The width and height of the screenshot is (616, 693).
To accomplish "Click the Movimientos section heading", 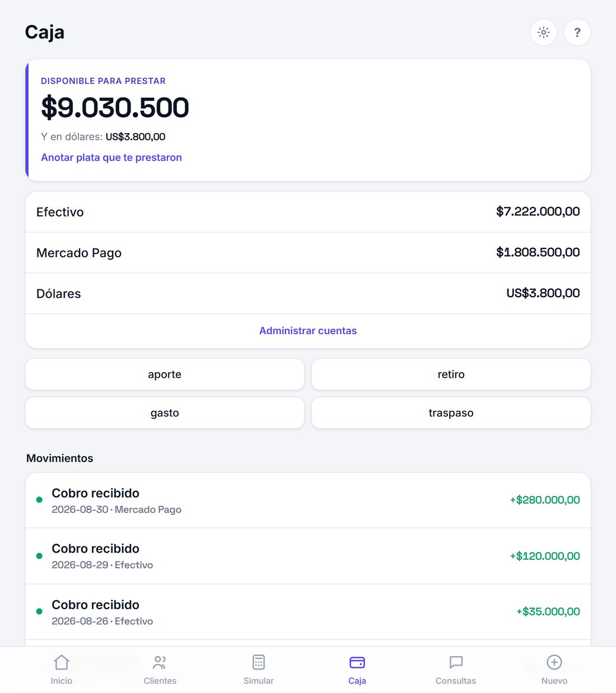I will [x=60, y=458].
